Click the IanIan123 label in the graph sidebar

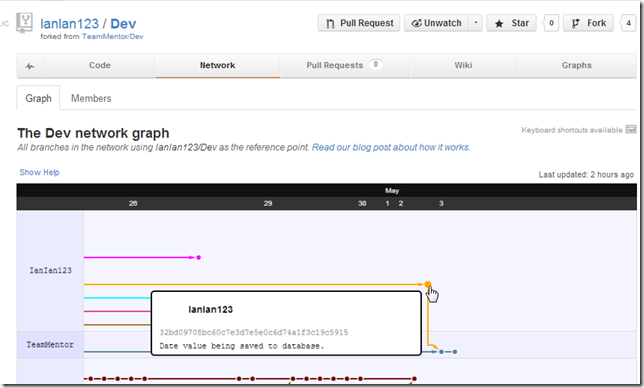point(50,271)
